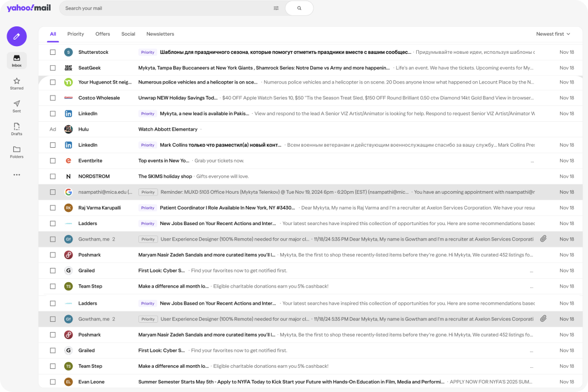
Task: Click the SeatGeek sender avatar
Action: click(x=68, y=68)
